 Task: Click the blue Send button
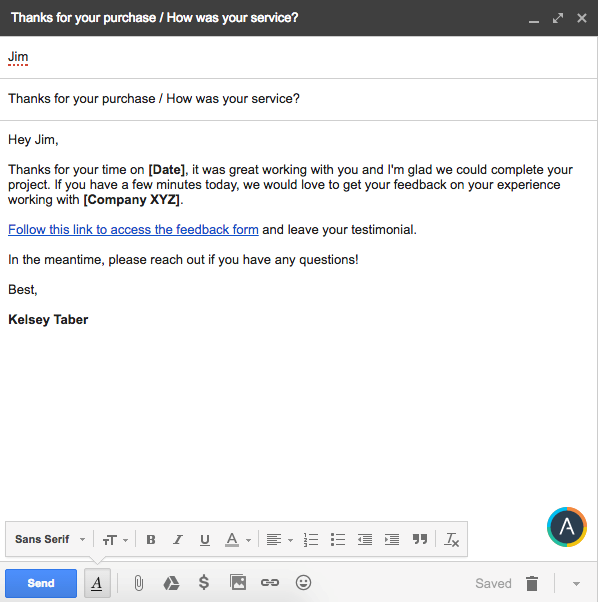[41, 583]
